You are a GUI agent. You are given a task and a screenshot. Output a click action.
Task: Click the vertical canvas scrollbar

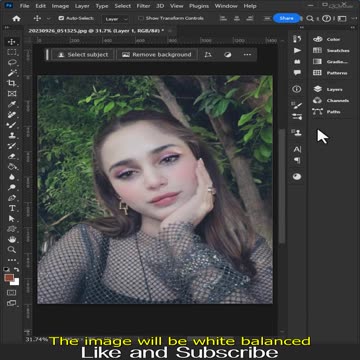click(x=282, y=187)
